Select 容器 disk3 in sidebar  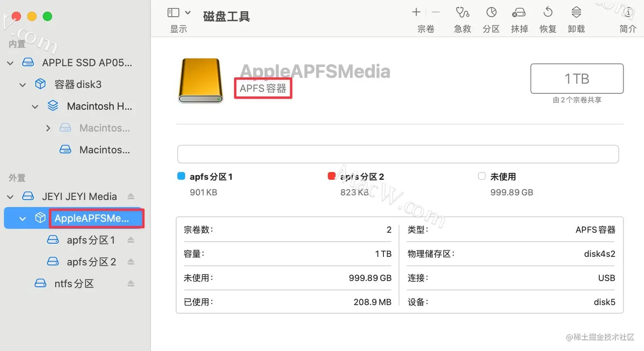(x=78, y=84)
